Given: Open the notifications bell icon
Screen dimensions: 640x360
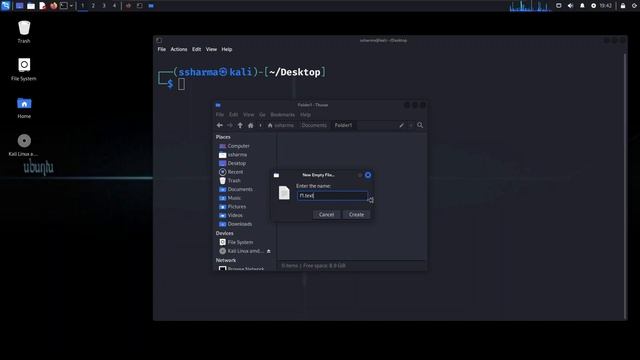Looking at the screenshot, I should click(x=582, y=6).
